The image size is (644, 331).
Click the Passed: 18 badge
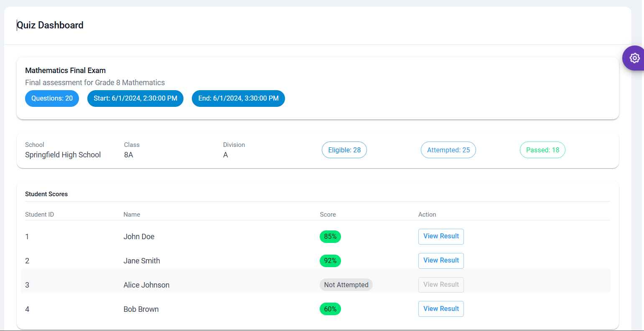[542, 150]
